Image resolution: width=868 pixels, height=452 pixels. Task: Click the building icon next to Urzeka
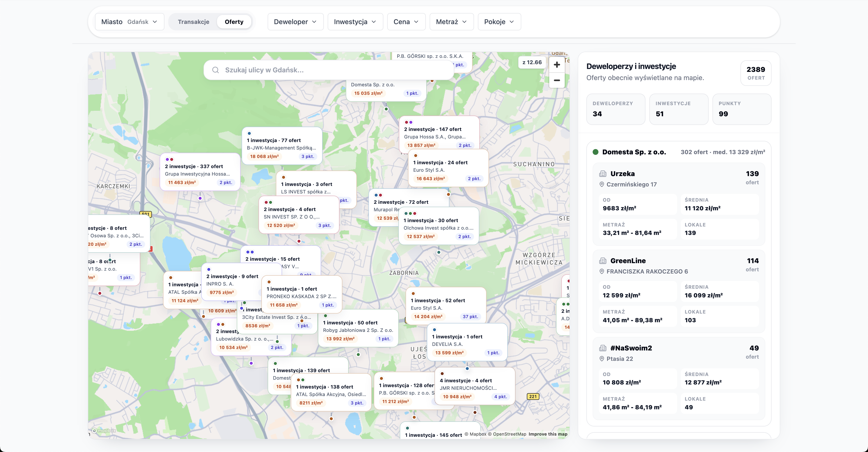603,174
